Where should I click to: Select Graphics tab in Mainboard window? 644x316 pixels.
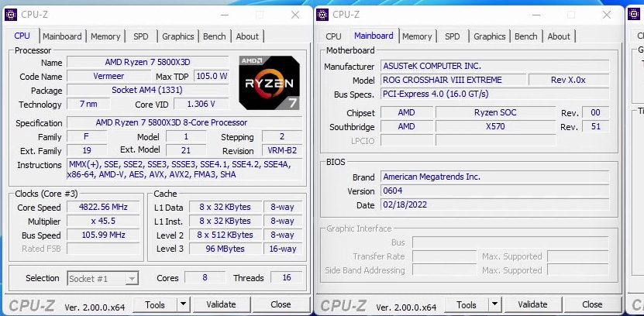490,36
